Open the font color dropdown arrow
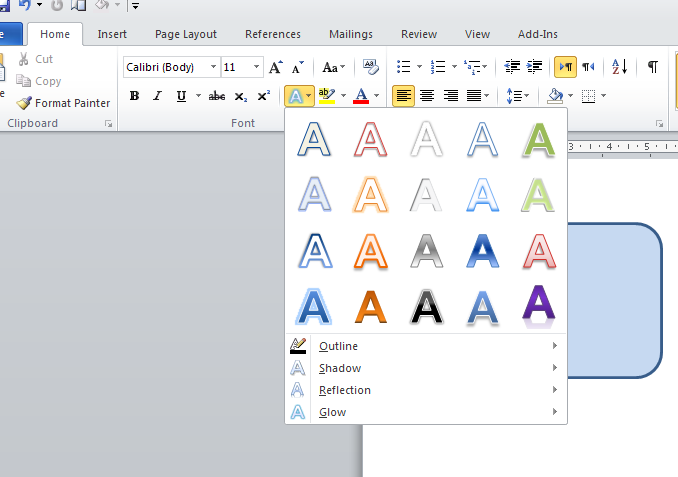 click(377, 96)
